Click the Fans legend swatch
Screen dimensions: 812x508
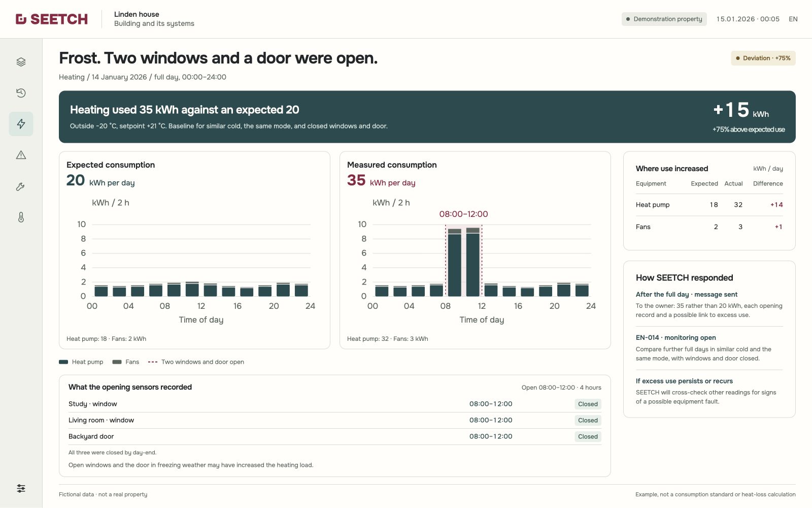(117, 362)
